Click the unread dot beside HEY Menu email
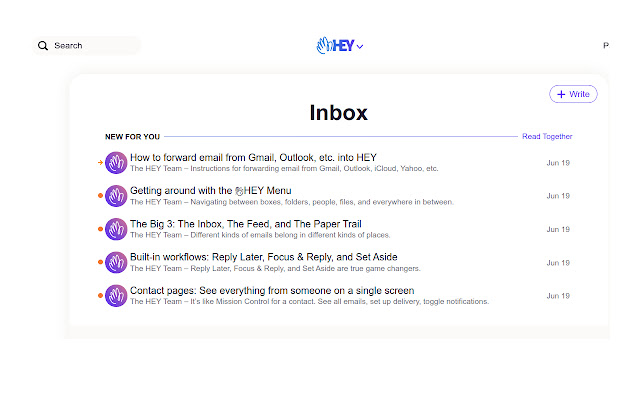Screen dimensions: 640x400 click(100, 196)
